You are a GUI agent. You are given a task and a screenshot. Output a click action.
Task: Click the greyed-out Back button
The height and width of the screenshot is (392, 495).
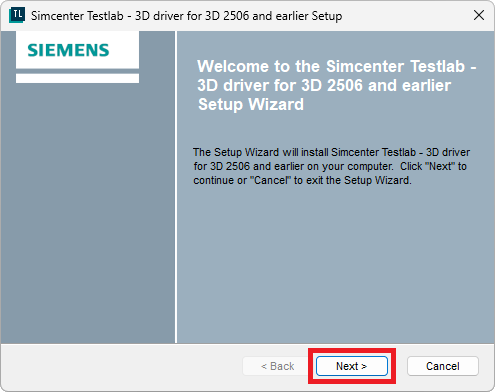click(277, 366)
